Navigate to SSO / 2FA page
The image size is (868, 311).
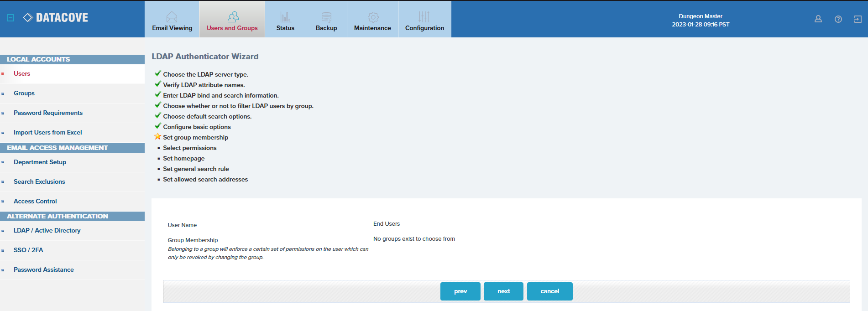28,250
